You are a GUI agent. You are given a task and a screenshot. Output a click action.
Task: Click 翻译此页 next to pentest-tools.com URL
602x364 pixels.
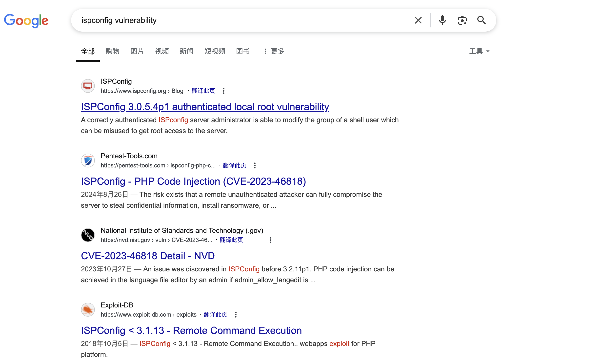[x=234, y=165]
